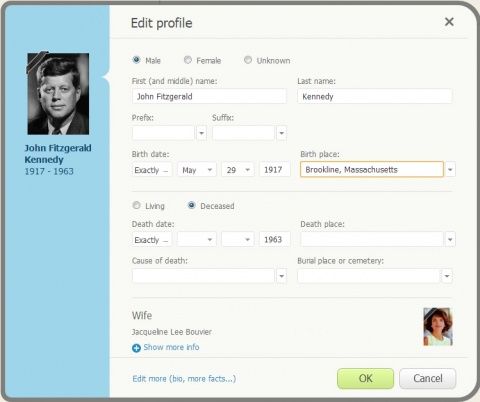Click Jacqueline Lee Bouvier's photo thumbnail
The height and width of the screenshot is (402, 480).
(x=438, y=327)
